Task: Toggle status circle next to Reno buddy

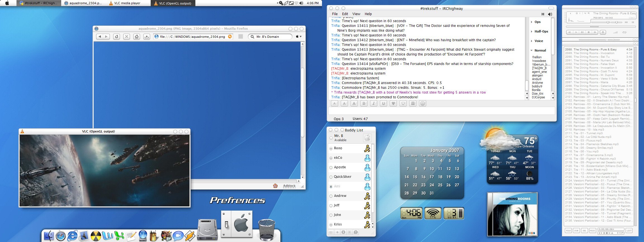Action: coord(331,148)
